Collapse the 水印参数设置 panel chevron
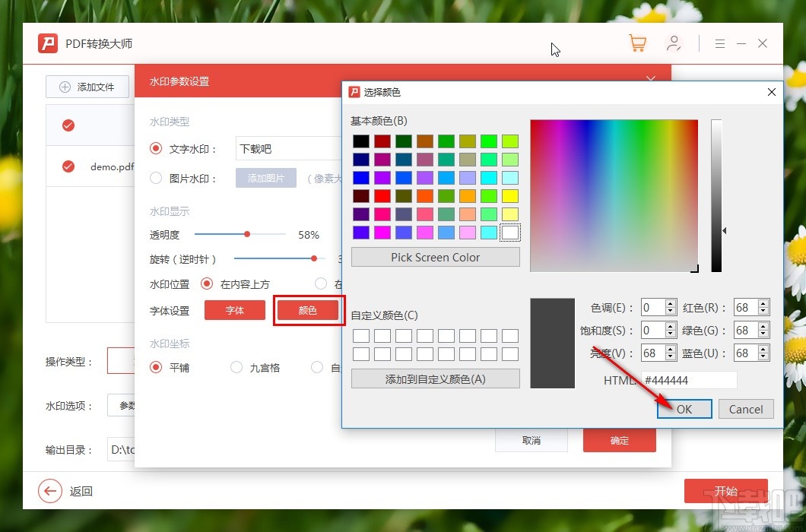The height and width of the screenshot is (532, 806). [x=651, y=78]
